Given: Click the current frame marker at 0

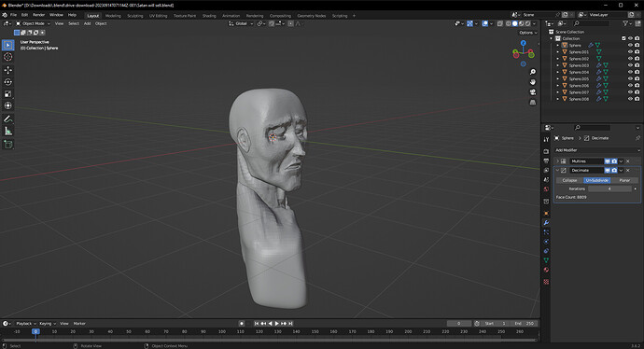Looking at the screenshot, I should 35,331.
